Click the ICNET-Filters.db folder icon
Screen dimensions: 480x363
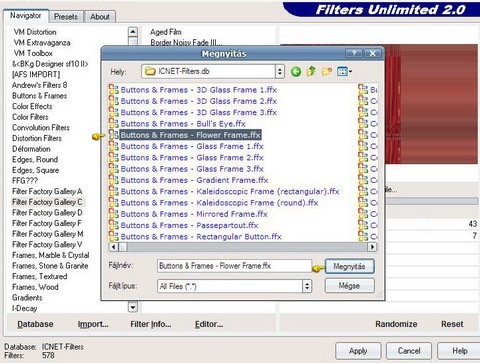(150, 71)
